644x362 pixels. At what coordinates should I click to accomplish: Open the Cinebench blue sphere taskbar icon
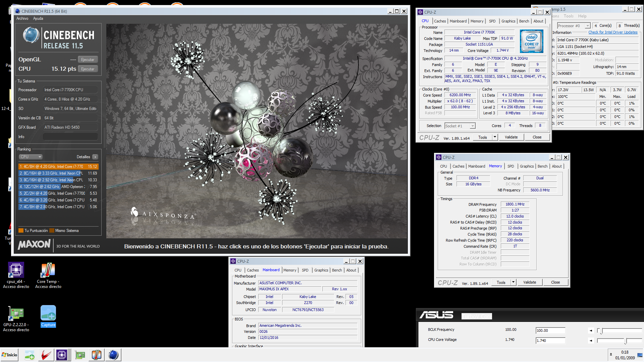tap(113, 355)
